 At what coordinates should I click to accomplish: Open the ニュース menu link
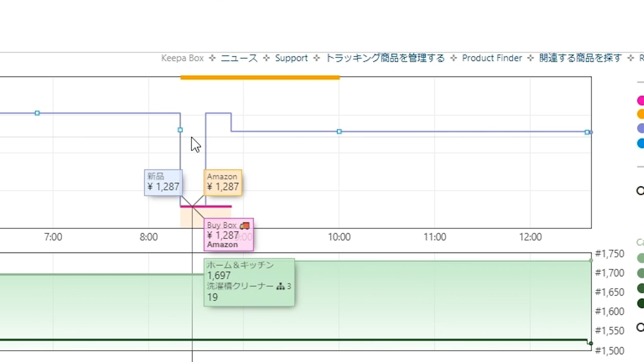tap(239, 58)
